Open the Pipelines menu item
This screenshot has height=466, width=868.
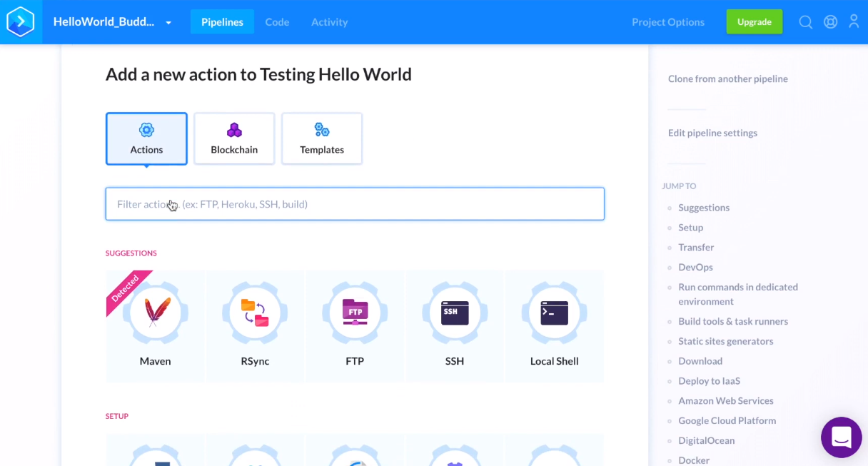222,21
